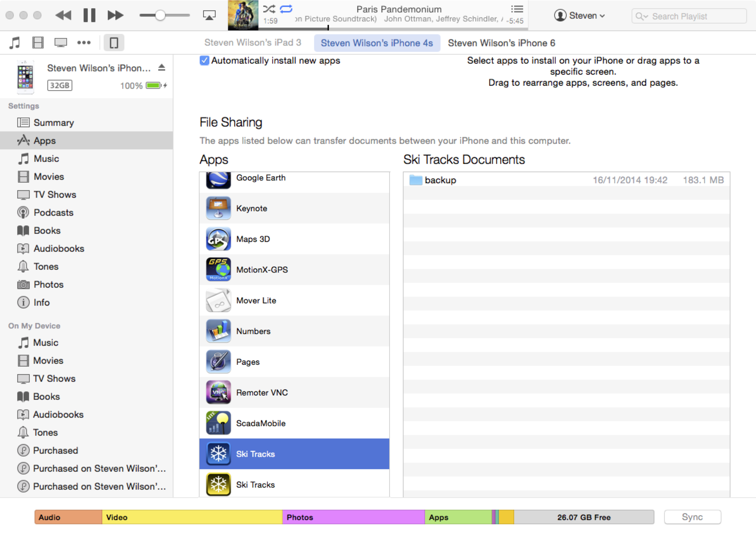Screen dimensions: 756x536
Task: Select Keynote in File Sharing apps
Action: tap(294, 208)
